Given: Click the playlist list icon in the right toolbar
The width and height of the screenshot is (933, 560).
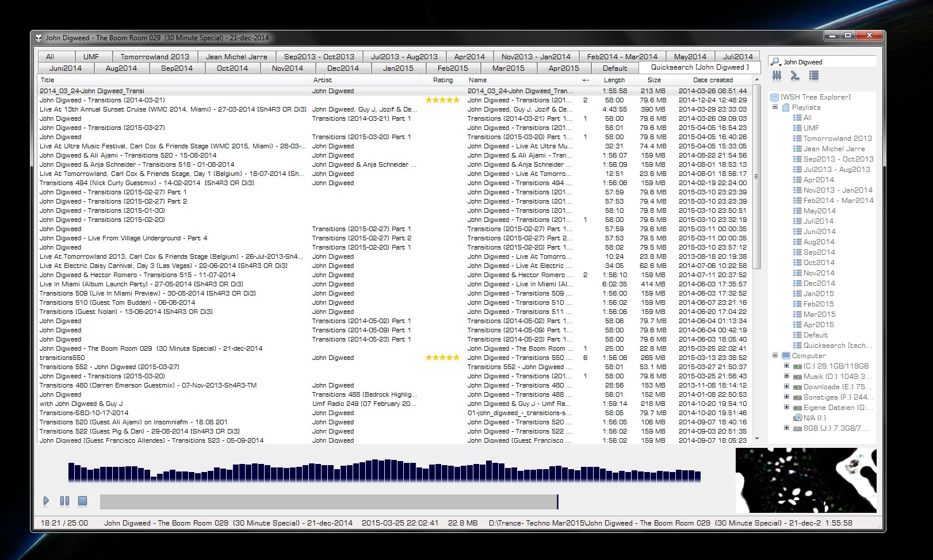Looking at the screenshot, I should click(x=813, y=75).
